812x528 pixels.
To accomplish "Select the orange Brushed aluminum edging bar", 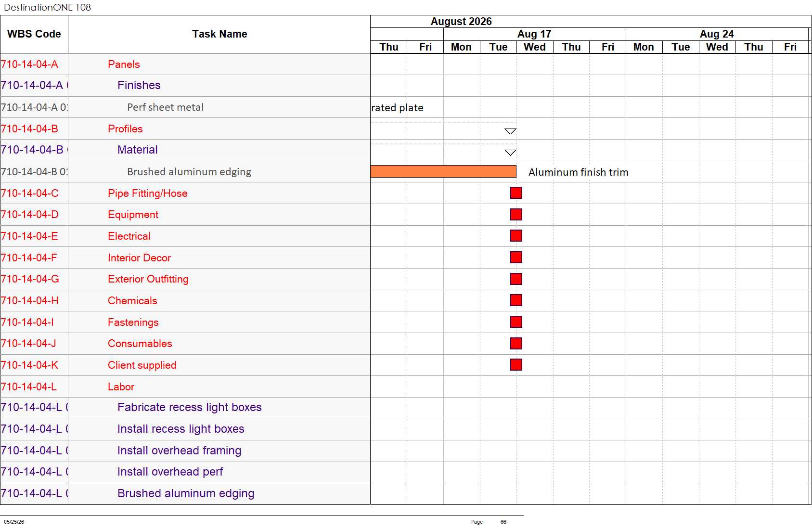I will 443,171.
